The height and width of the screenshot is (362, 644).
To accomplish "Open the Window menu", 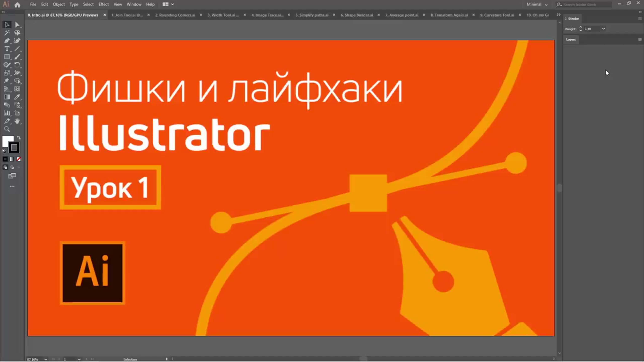I will tap(134, 4).
